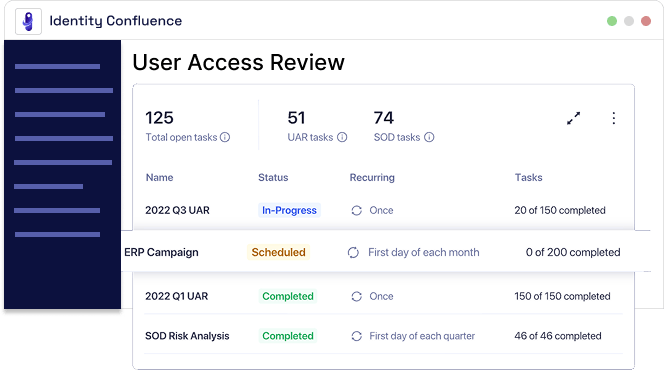
Task: Click the green window control dot
Action: [612, 21]
